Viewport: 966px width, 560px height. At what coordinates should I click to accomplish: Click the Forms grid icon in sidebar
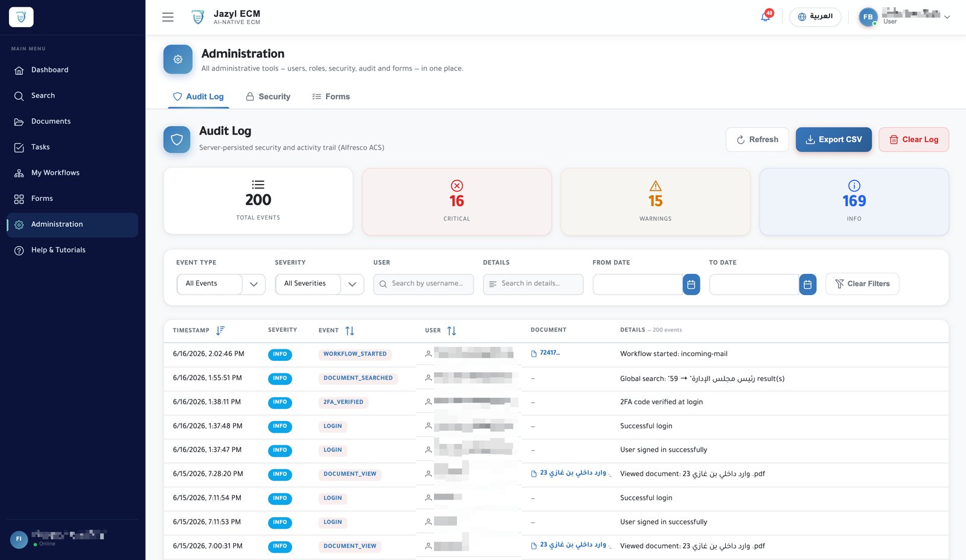point(19,199)
